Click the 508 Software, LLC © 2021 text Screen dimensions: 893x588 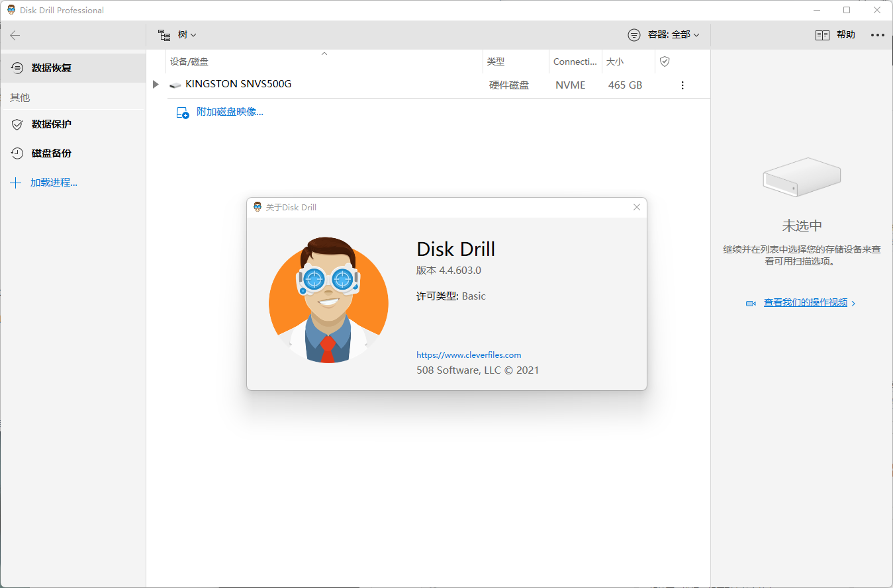[478, 370]
